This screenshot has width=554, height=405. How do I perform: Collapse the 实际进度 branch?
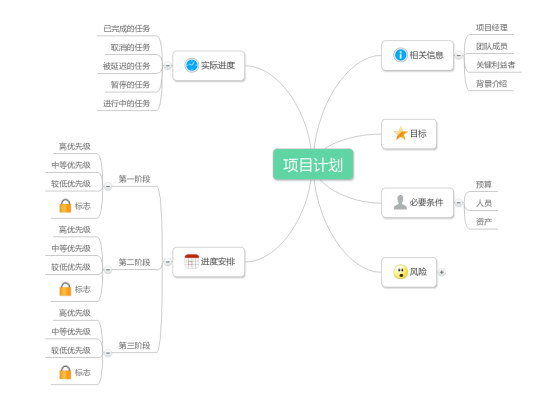click(167, 66)
